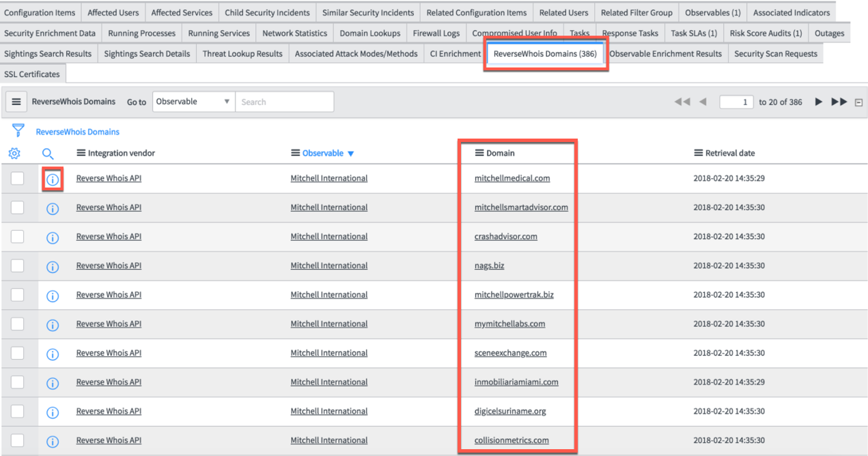868x456 pixels.
Task: Go to the first page of results
Action: 682,102
